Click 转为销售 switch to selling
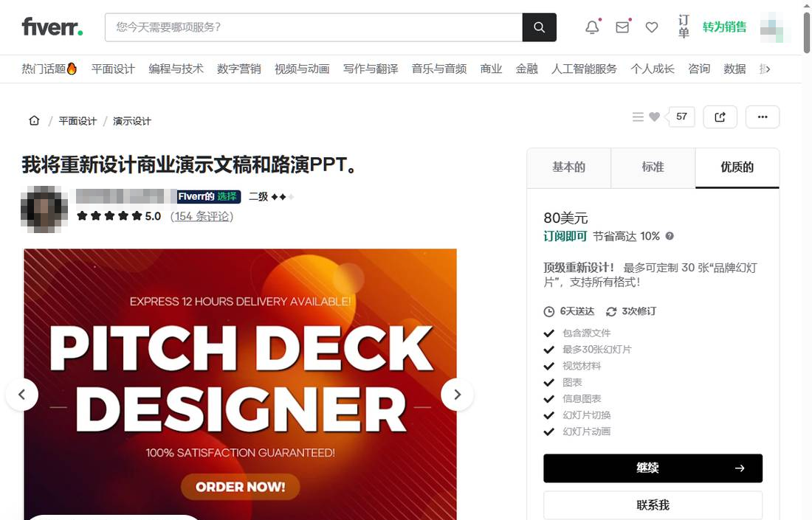Viewport: 812px width, 520px height. (x=724, y=27)
